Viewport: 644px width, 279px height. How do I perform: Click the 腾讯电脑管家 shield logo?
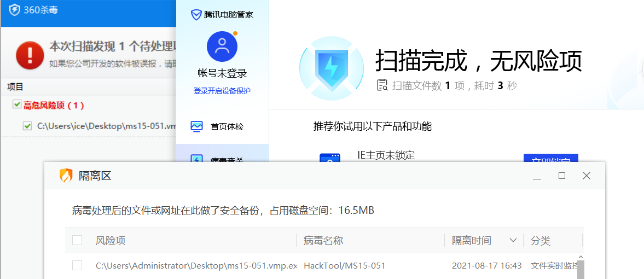[x=196, y=15]
